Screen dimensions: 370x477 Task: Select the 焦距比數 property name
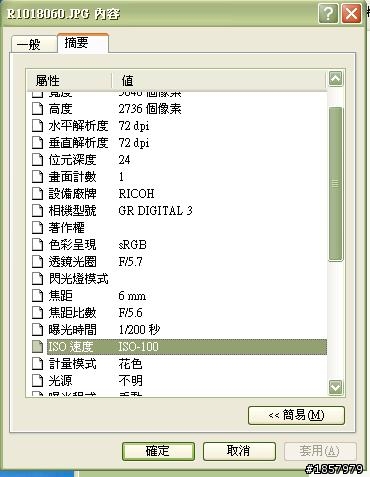(72, 313)
